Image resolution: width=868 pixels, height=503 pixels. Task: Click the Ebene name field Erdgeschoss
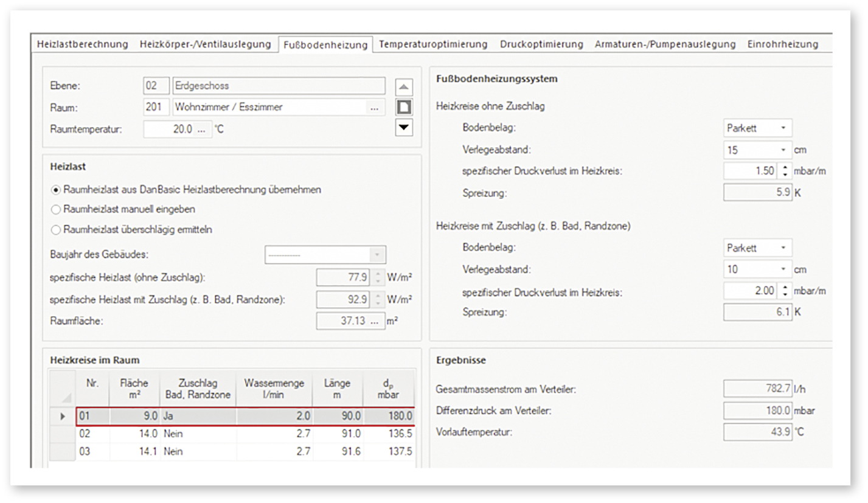(x=279, y=86)
